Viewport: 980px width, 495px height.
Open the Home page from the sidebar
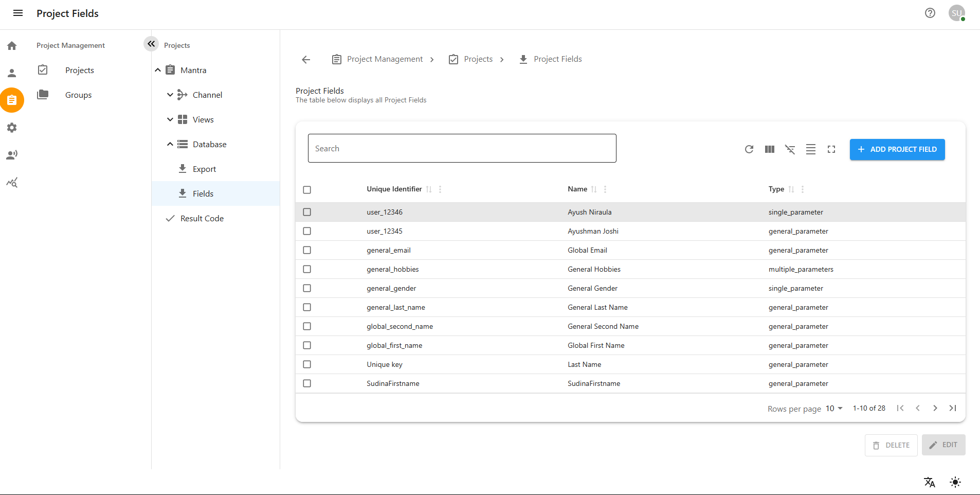(x=11, y=46)
